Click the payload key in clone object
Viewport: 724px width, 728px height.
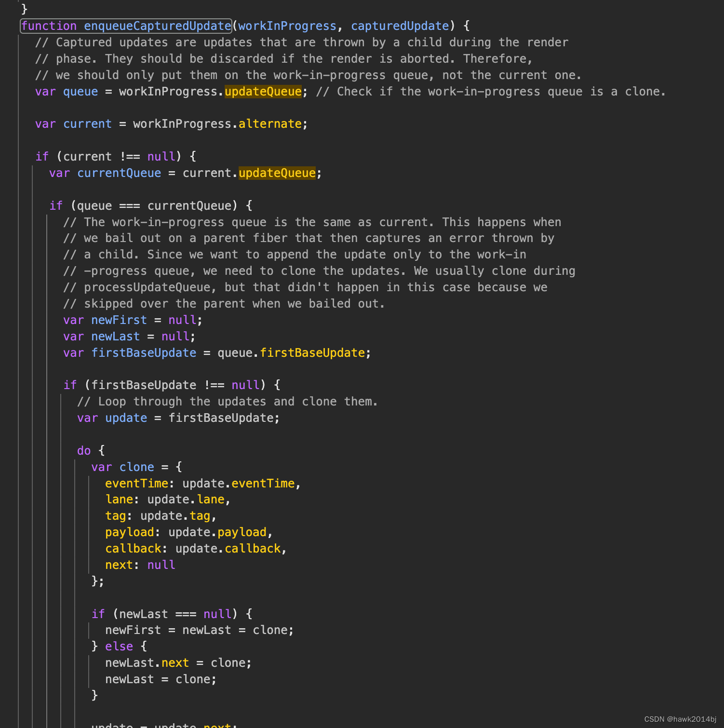click(x=130, y=532)
